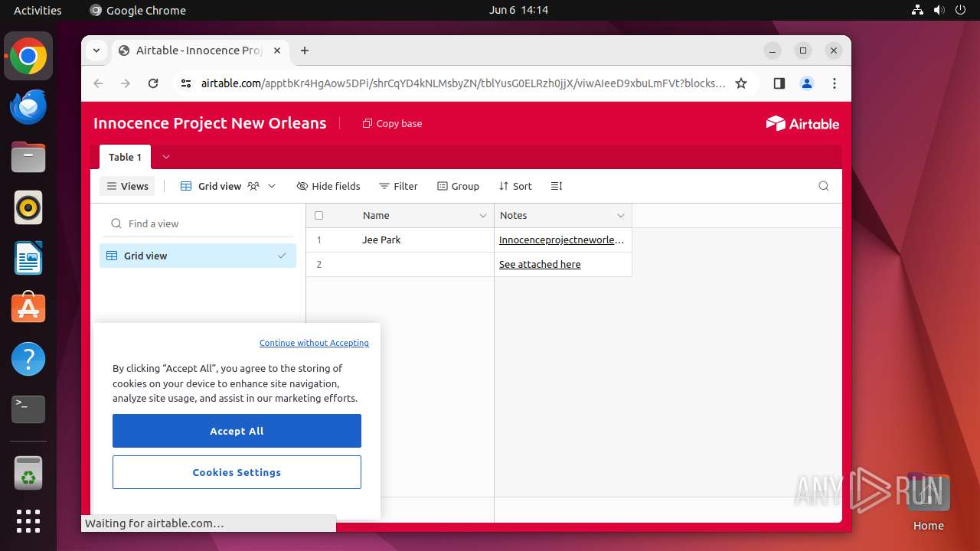Open Chrome side panel icon
980x551 pixels.
tap(779, 83)
